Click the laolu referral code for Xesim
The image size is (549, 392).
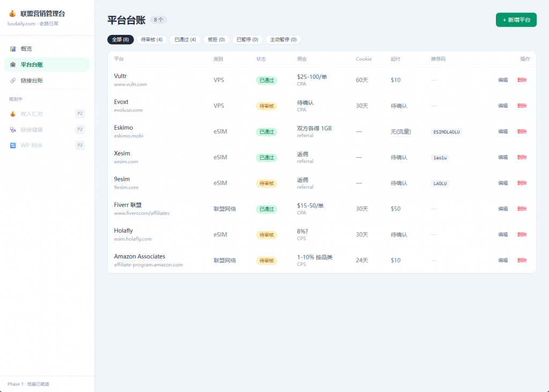(x=440, y=158)
